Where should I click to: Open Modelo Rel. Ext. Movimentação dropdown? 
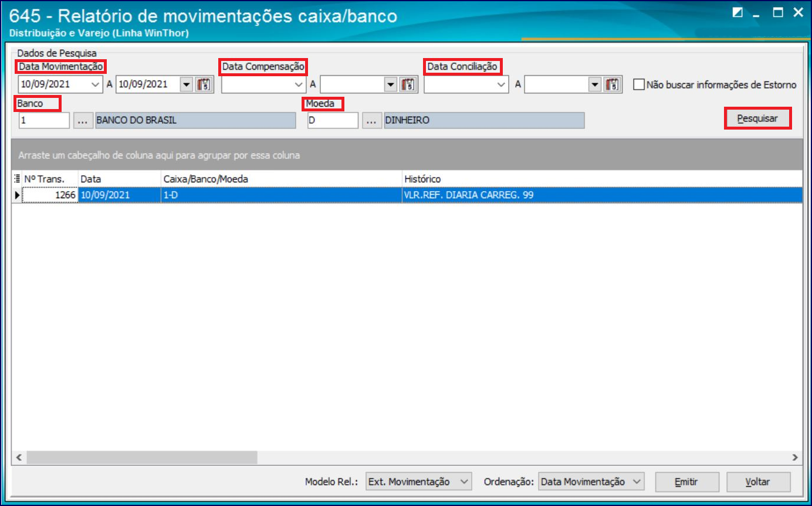click(x=465, y=482)
